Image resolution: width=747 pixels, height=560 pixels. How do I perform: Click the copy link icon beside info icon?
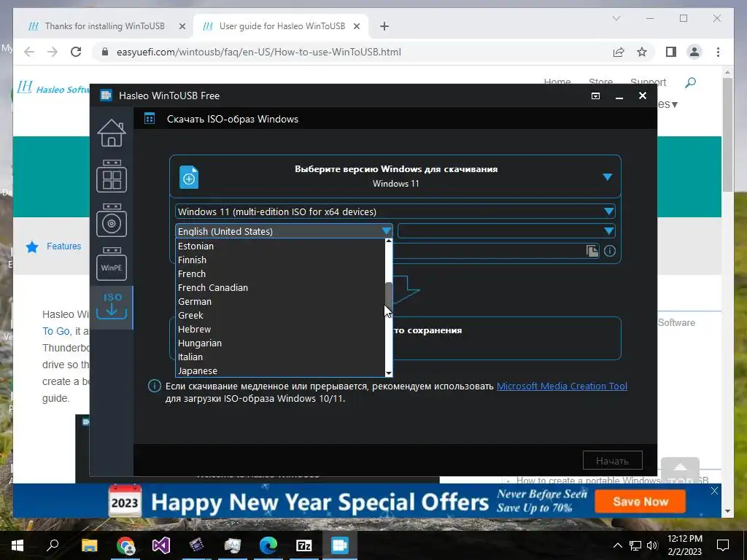pyautogui.click(x=592, y=251)
